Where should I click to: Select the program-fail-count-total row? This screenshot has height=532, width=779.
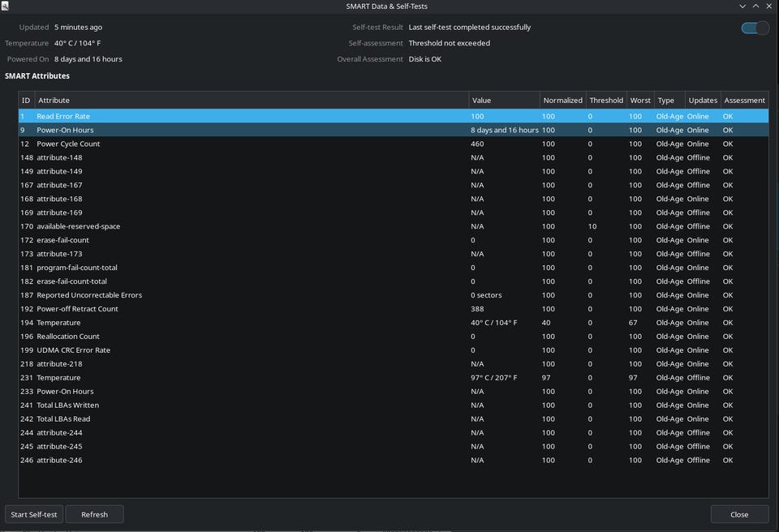click(x=394, y=268)
